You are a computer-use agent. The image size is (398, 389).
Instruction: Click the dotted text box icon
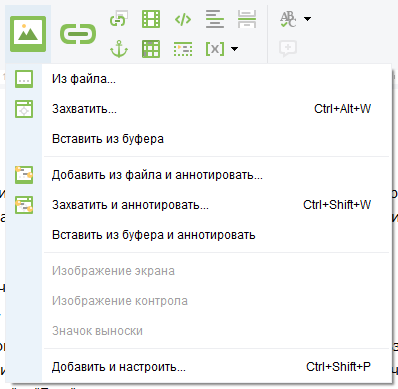coord(183,49)
